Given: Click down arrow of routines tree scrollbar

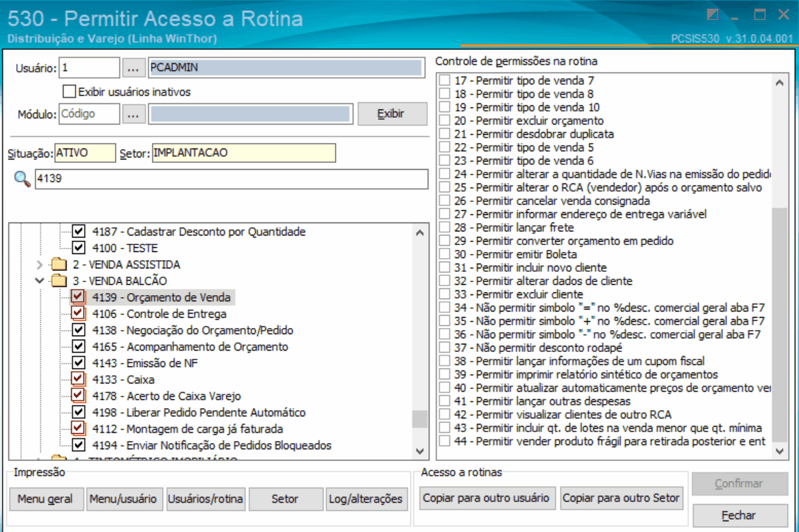Looking at the screenshot, I should pos(420,451).
